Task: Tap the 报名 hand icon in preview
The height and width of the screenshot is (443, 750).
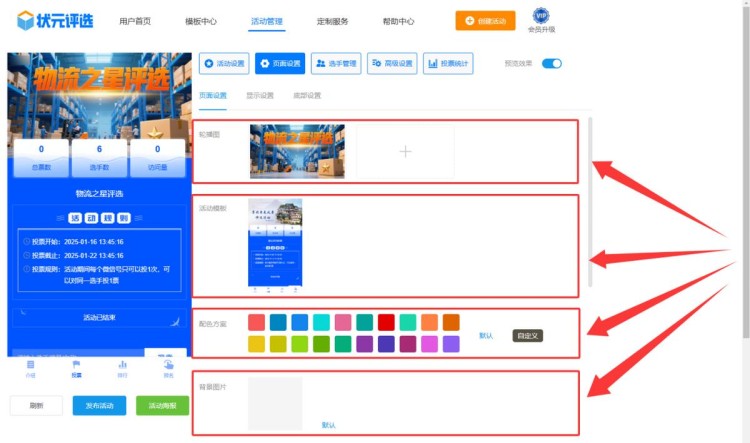Action: click(x=168, y=366)
